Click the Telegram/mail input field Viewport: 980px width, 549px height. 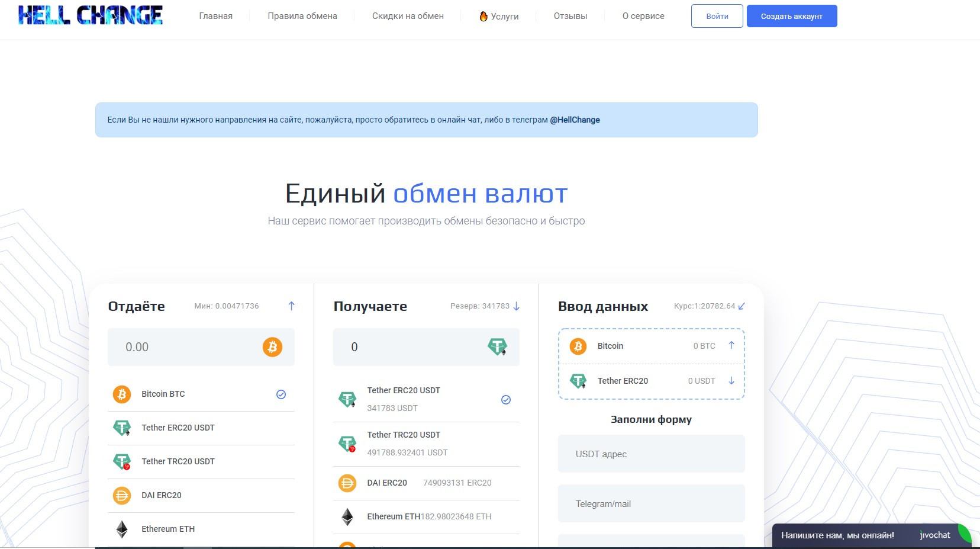[652, 503]
